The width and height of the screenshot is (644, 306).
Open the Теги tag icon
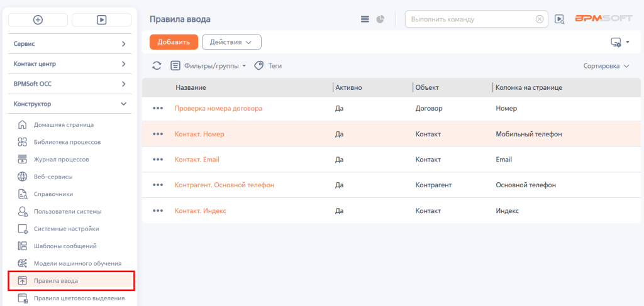tap(258, 65)
